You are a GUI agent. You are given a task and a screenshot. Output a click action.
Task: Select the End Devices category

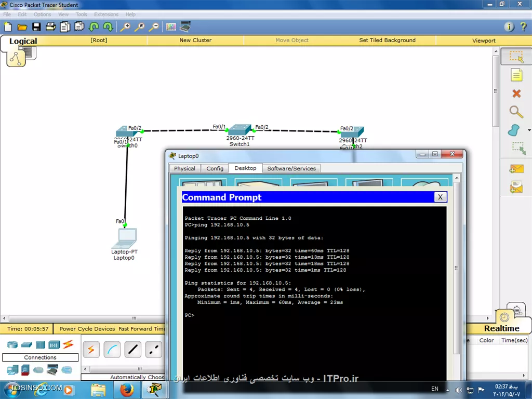pyautogui.click(x=12, y=370)
